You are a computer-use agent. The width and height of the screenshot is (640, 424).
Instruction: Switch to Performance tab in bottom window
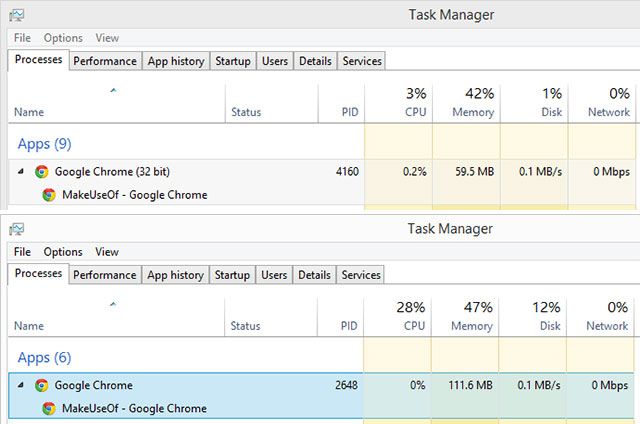click(x=104, y=275)
